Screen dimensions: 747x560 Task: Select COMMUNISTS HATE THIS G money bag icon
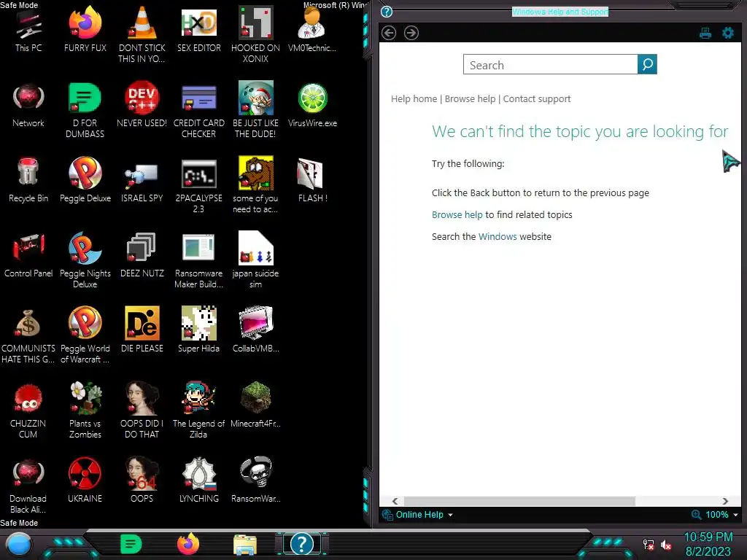coord(28,335)
